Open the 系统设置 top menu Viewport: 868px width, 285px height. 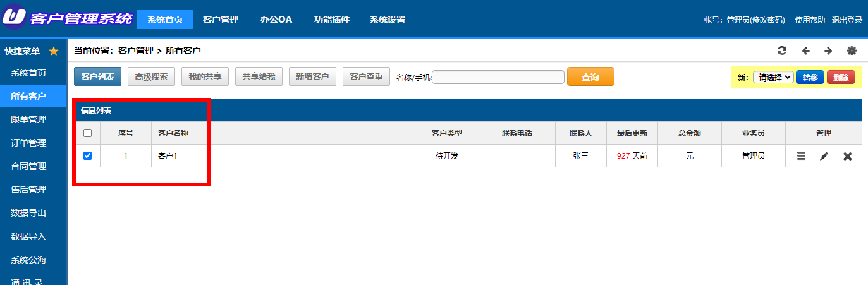[x=388, y=20]
